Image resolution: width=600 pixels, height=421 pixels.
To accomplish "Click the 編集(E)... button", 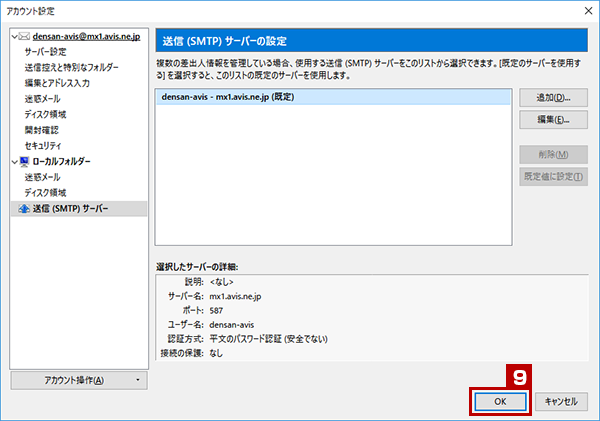I will coord(553,120).
